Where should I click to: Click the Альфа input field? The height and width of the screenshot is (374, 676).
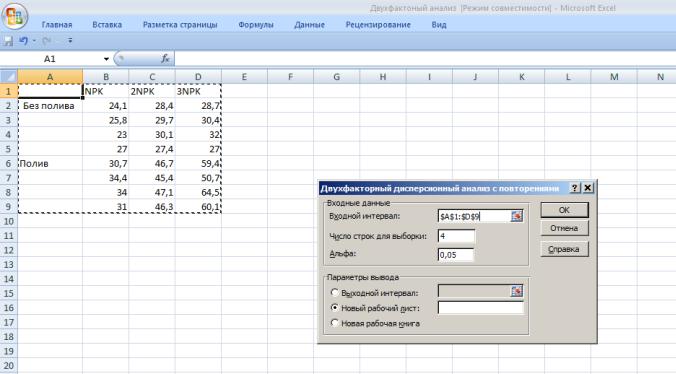[456, 255]
